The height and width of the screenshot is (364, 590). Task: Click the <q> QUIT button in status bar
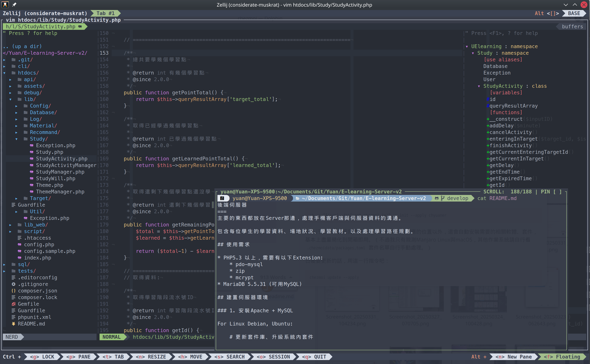[314, 357]
